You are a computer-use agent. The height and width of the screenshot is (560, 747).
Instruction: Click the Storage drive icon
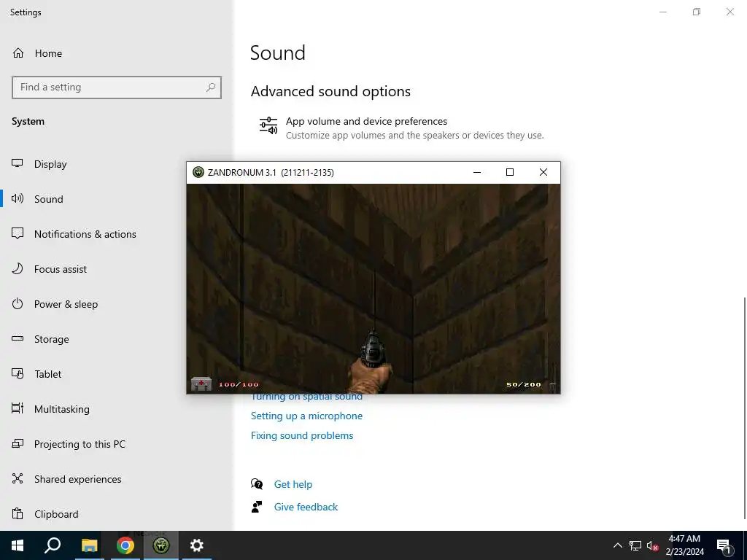click(18, 338)
